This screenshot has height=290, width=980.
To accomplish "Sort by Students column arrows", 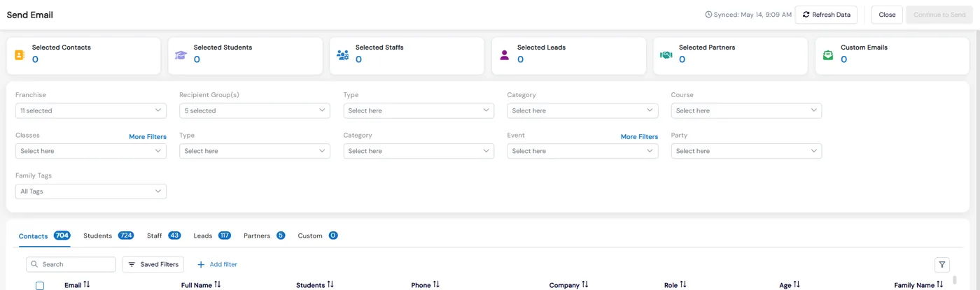I will click(x=330, y=285).
